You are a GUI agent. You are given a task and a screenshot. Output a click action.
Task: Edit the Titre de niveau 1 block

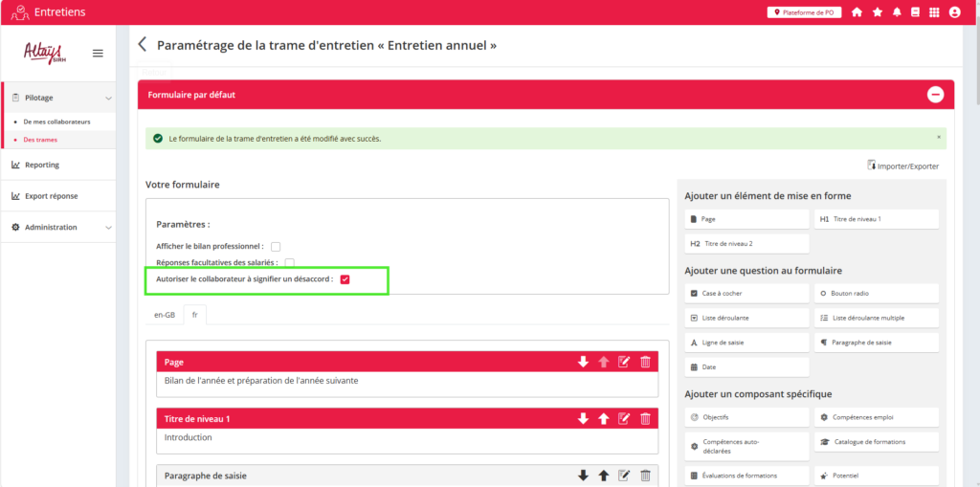624,418
